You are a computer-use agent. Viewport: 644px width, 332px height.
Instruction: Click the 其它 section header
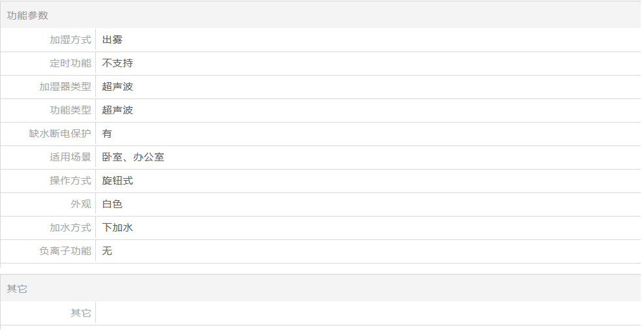point(17,289)
